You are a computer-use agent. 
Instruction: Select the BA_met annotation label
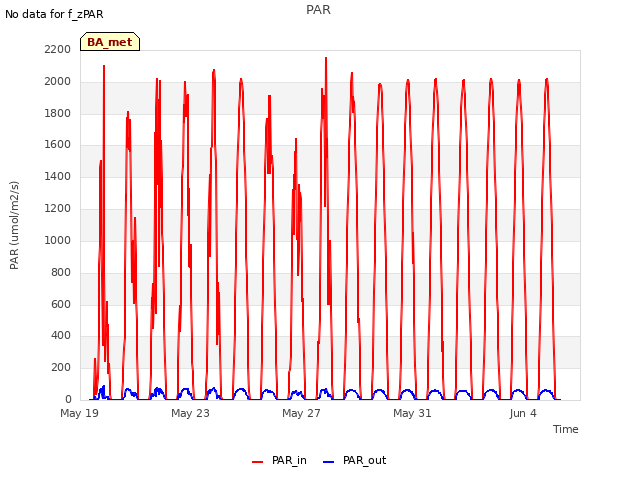pos(110,42)
